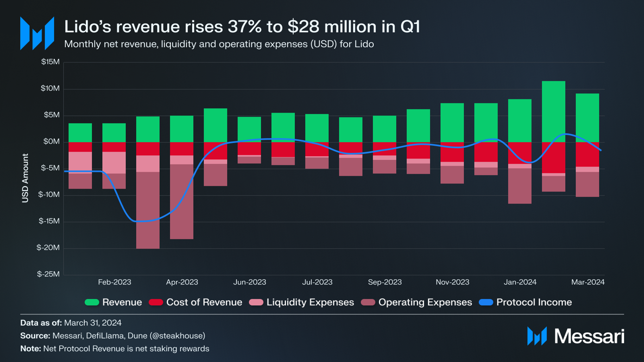Click the mauve Operating Expenses legend swatch
The width and height of the screenshot is (644, 362).
pos(368,302)
